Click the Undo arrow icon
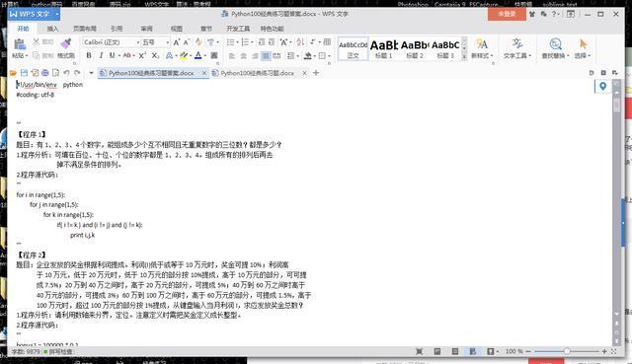Viewport: 632px width, 364px height. click(x=66, y=73)
